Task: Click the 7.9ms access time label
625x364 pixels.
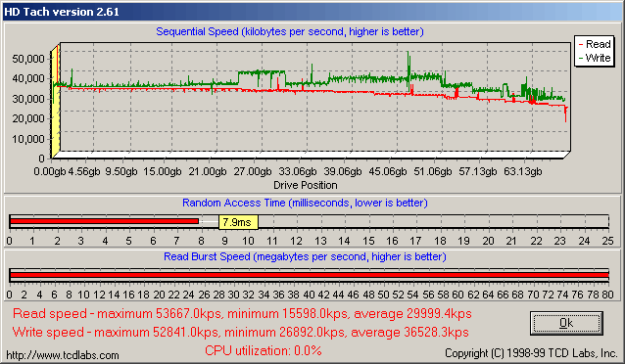Action: [x=238, y=222]
